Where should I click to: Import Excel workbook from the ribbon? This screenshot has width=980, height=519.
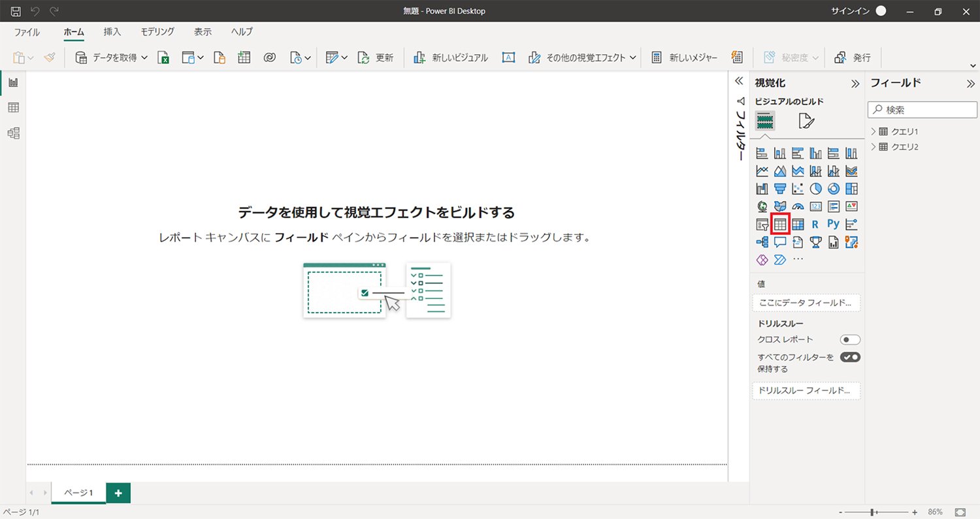click(x=164, y=57)
